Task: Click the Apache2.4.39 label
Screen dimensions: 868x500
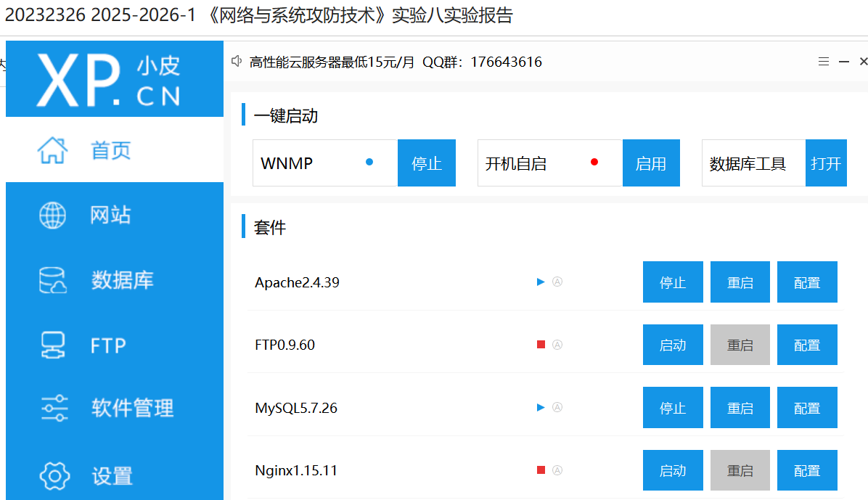Action: [x=297, y=282]
